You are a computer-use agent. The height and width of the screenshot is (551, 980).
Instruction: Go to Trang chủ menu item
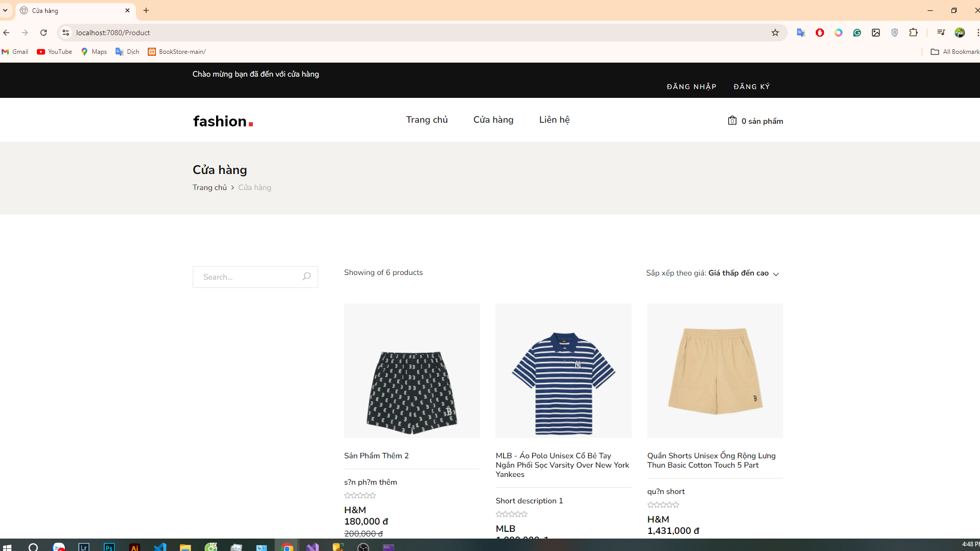(x=427, y=120)
